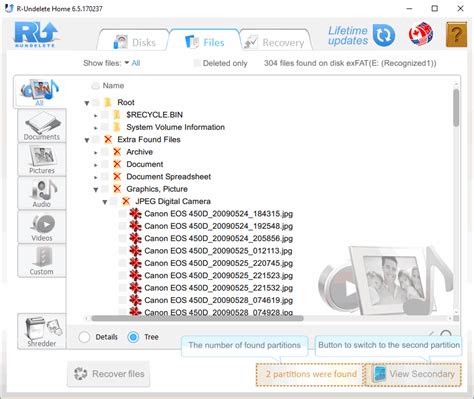
Task: Click the red icon of file 184315.jpg
Action: point(135,214)
